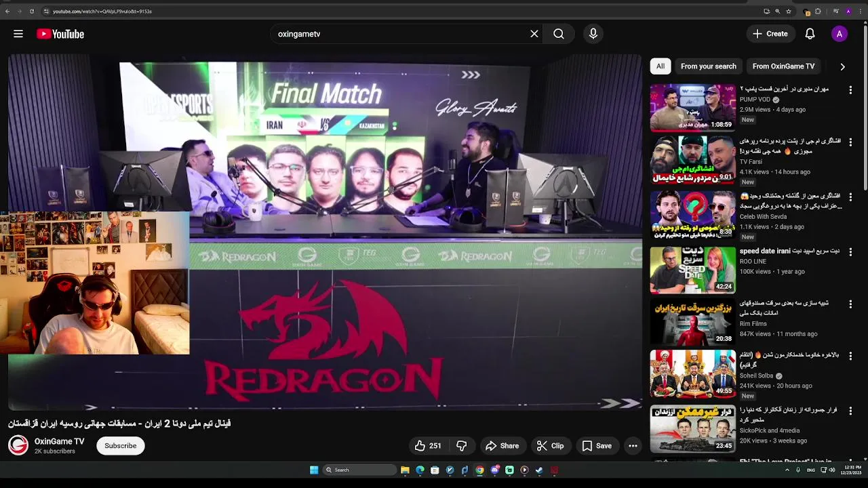Open OxinGame TV channel name link
The height and width of the screenshot is (488, 868).
point(60,441)
